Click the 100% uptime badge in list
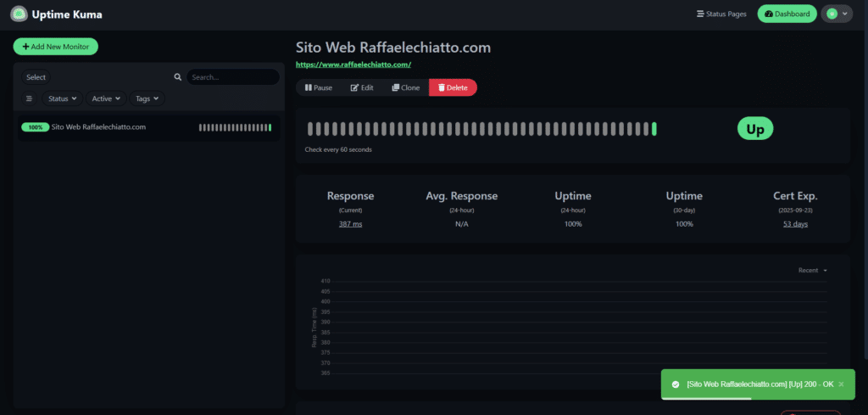This screenshot has width=868, height=415. (x=36, y=127)
